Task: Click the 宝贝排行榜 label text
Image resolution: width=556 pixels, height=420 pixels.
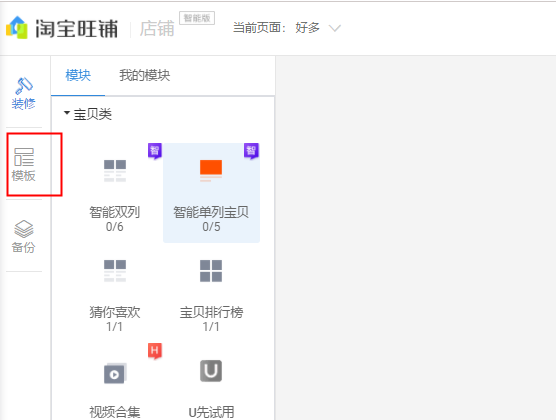Action: (x=211, y=312)
